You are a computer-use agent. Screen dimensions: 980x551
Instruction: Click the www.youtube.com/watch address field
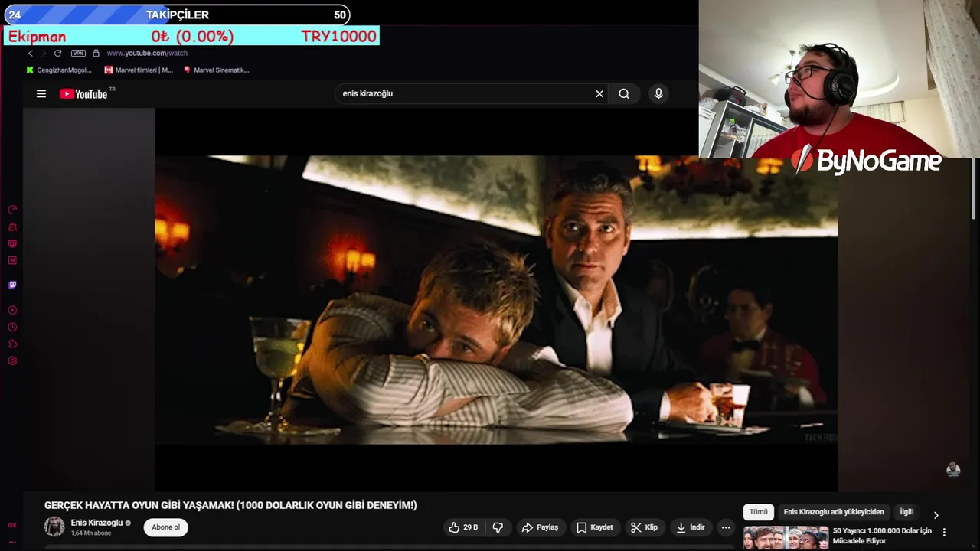pyautogui.click(x=147, y=54)
